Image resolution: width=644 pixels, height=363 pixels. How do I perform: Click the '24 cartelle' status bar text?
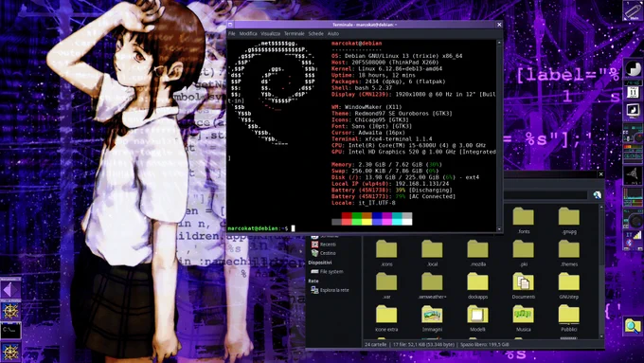click(375, 344)
